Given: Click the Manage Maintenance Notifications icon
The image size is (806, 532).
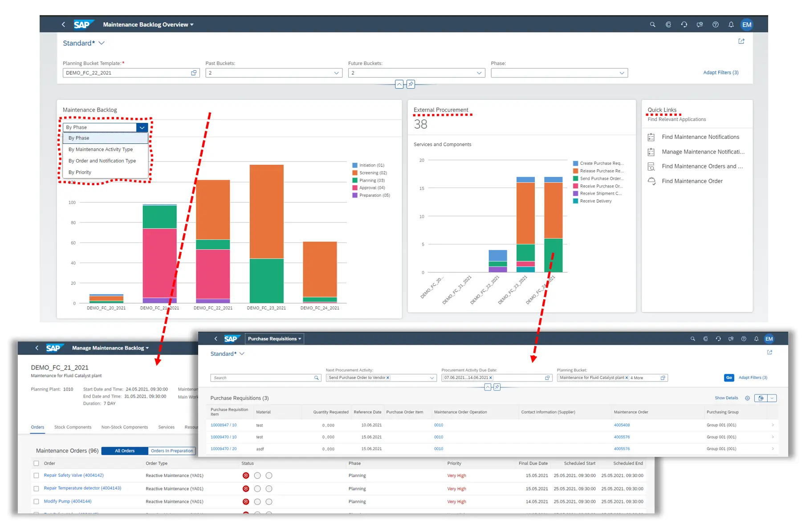Looking at the screenshot, I should (x=651, y=152).
